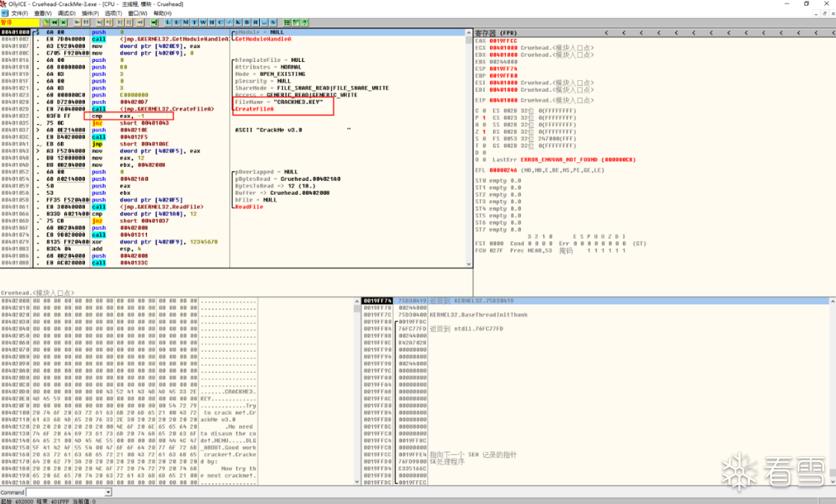Open CPU window (C) icon
The image size is (836, 504).
pyautogui.click(x=220, y=22)
